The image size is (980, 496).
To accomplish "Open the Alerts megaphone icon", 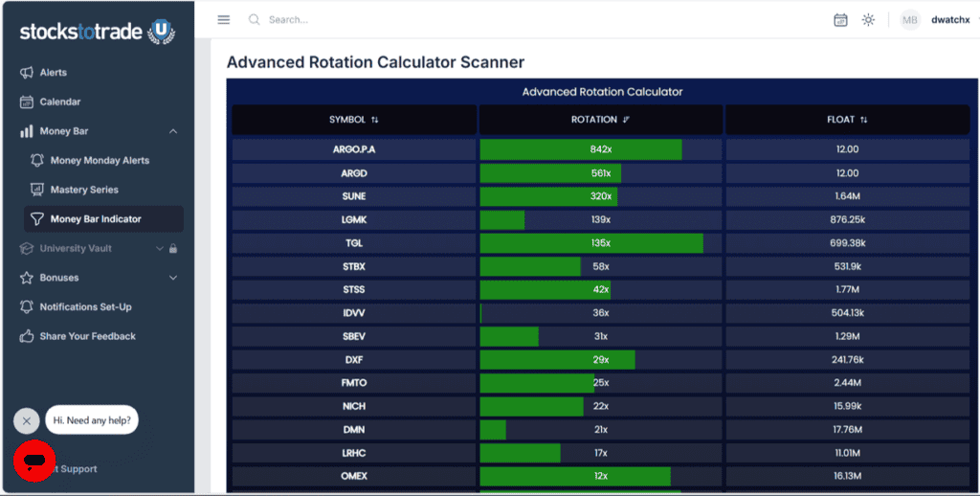I will (26, 73).
